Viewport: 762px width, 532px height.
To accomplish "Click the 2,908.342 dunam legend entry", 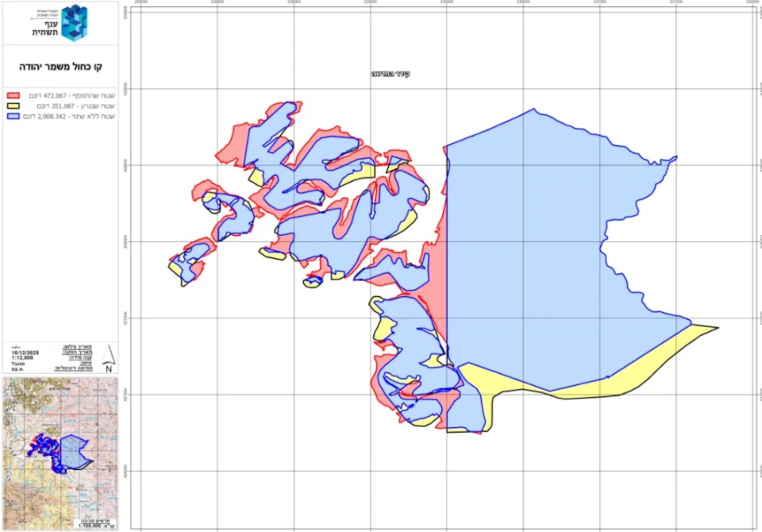I will [66, 116].
